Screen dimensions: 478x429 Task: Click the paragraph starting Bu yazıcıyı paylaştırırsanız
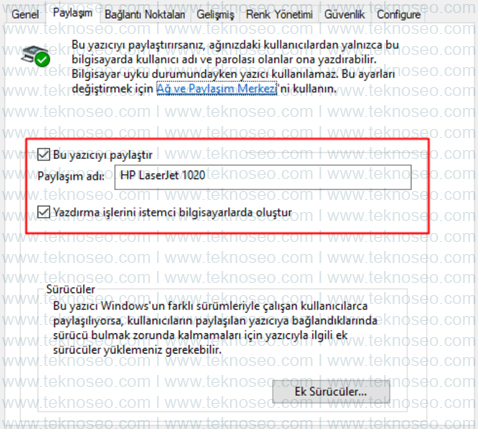pyautogui.click(x=235, y=67)
